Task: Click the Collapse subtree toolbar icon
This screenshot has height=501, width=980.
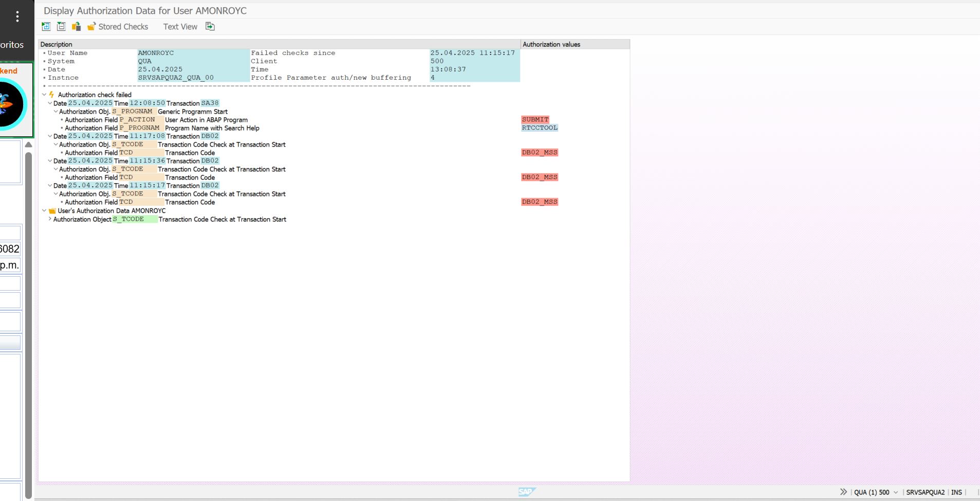Action: click(61, 27)
